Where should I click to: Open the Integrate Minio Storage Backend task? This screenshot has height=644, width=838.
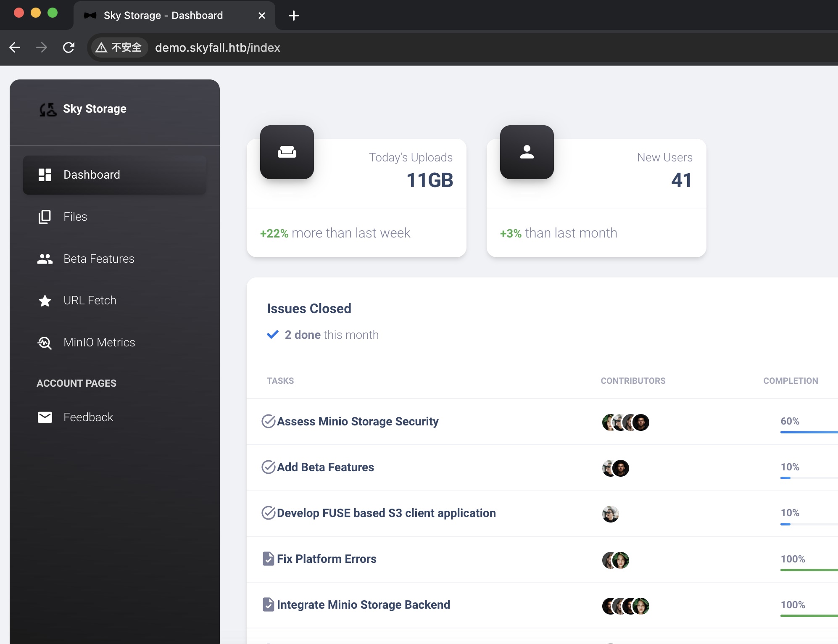click(x=363, y=604)
